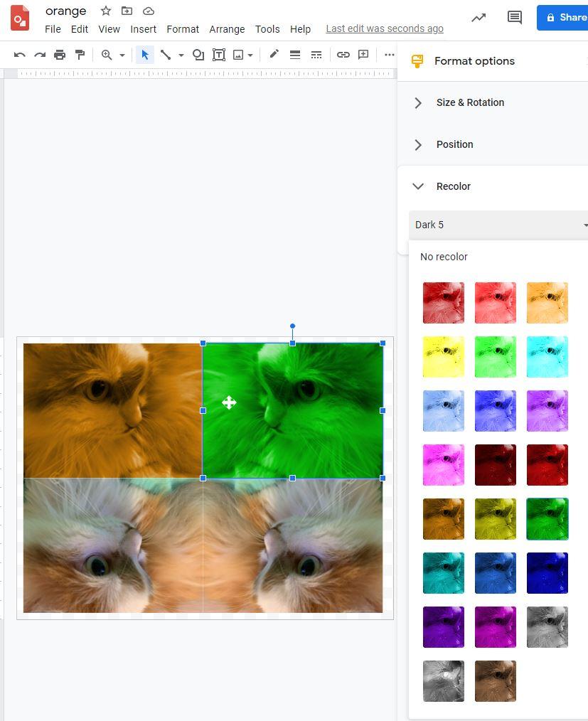
Task: Click the orange document title
Action: pyautogui.click(x=65, y=11)
